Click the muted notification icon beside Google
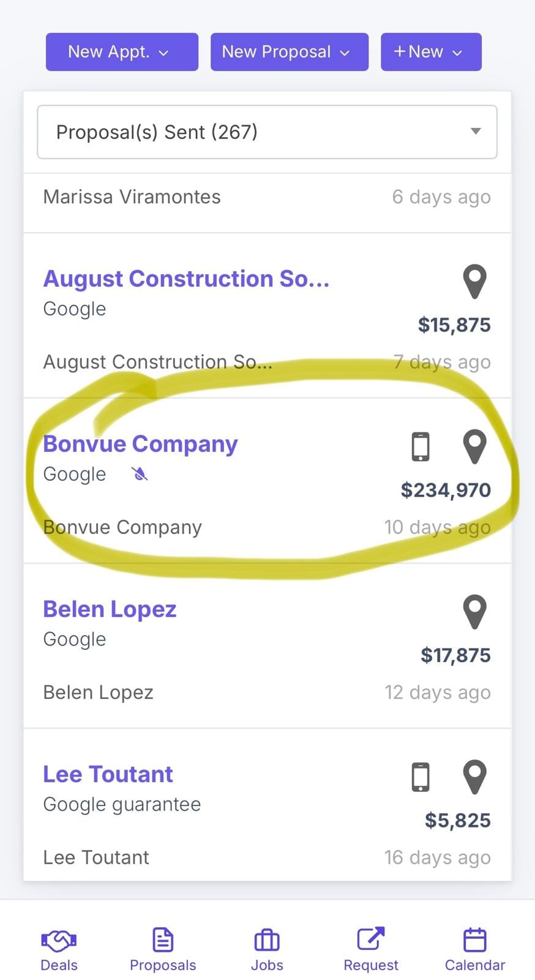Viewport: 535px width, 980px height. [140, 474]
